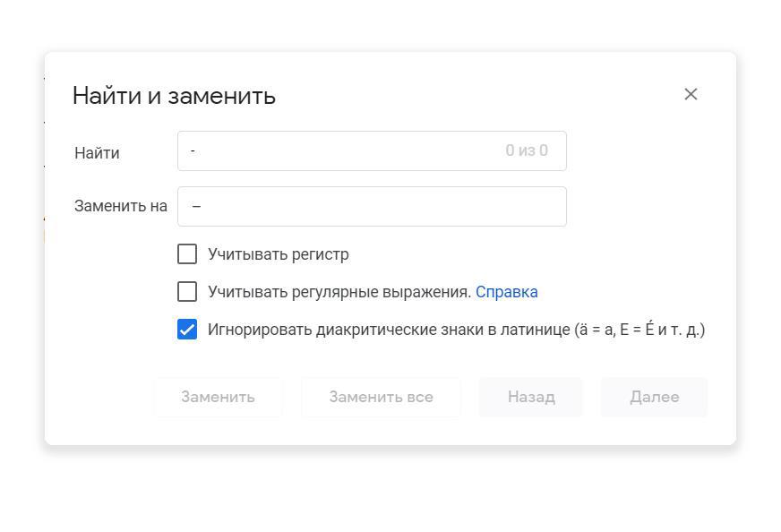Enable the Учитывать регистр checkbox

coord(187,254)
